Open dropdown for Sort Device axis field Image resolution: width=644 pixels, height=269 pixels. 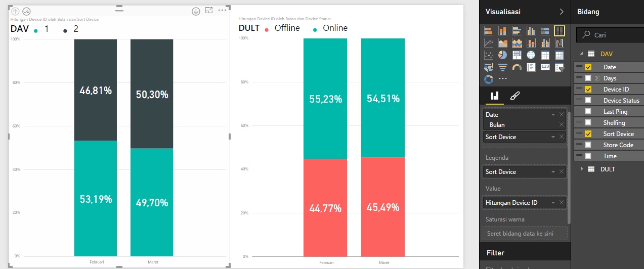pos(553,137)
